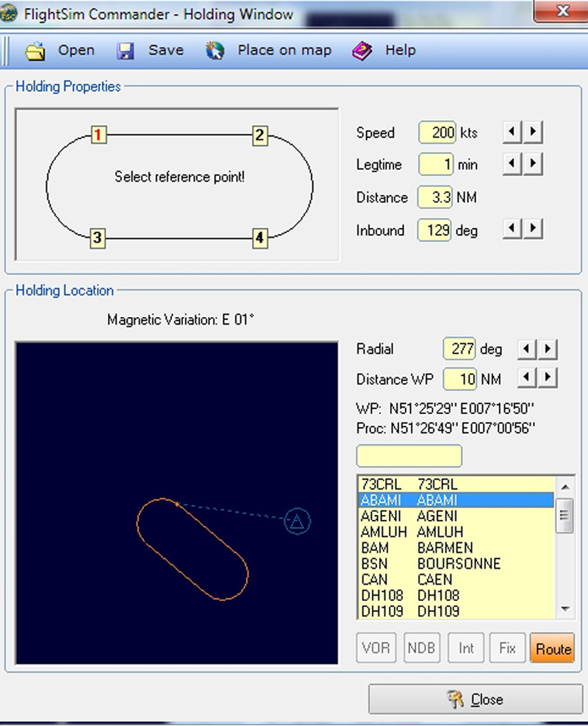Click the Open folder icon
The image size is (588, 726).
[x=35, y=51]
